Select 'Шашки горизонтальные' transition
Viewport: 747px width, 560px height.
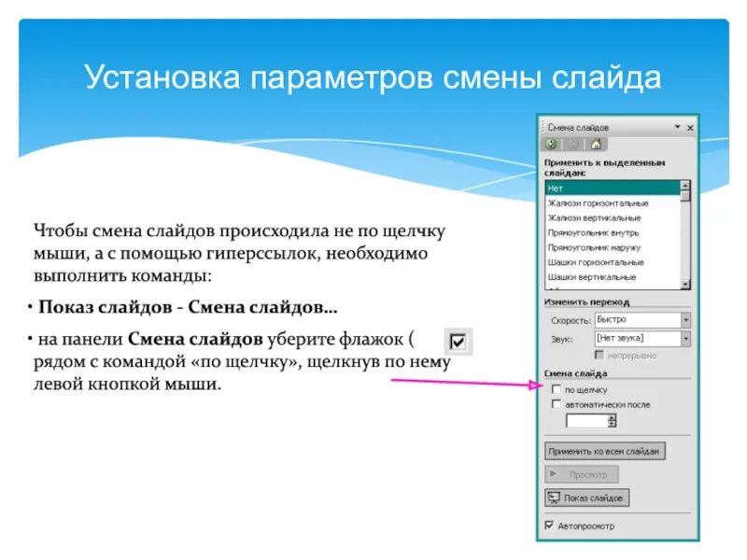[x=613, y=262]
